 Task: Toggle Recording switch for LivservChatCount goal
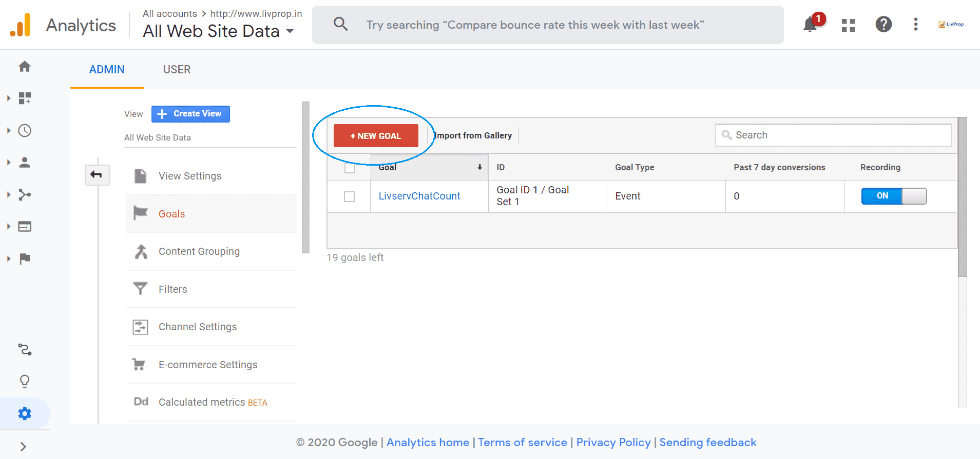coord(893,196)
